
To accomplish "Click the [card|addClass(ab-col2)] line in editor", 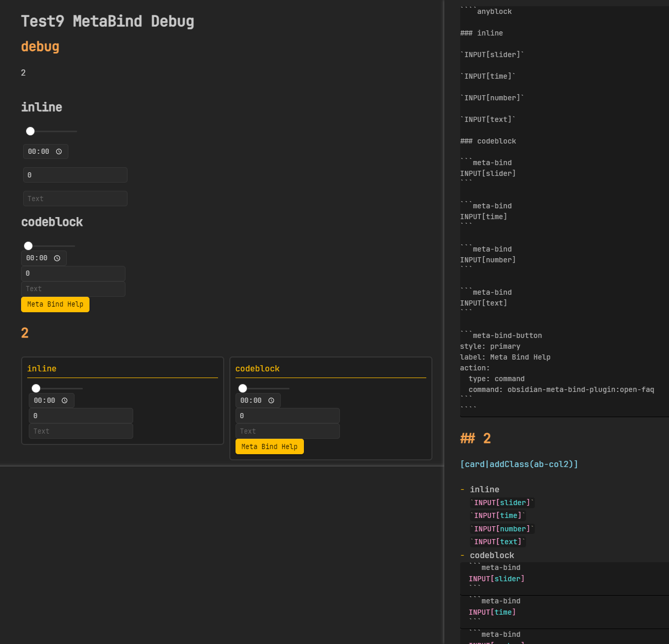I will (519, 464).
